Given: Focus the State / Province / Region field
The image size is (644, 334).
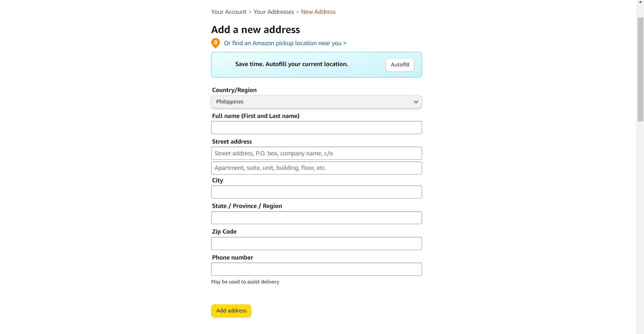Looking at the screenshot, I should click(x=316, y=218).
